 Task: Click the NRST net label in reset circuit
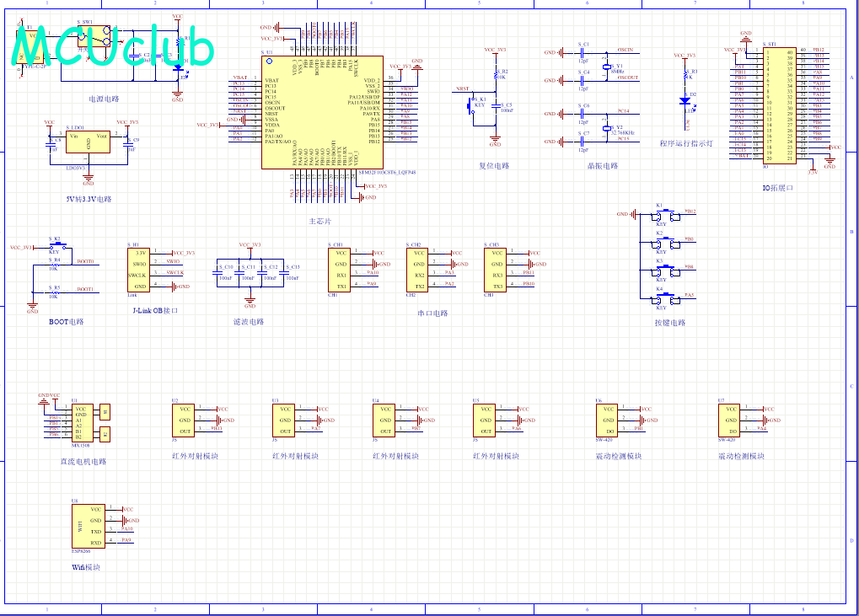(x=463, y=88)
